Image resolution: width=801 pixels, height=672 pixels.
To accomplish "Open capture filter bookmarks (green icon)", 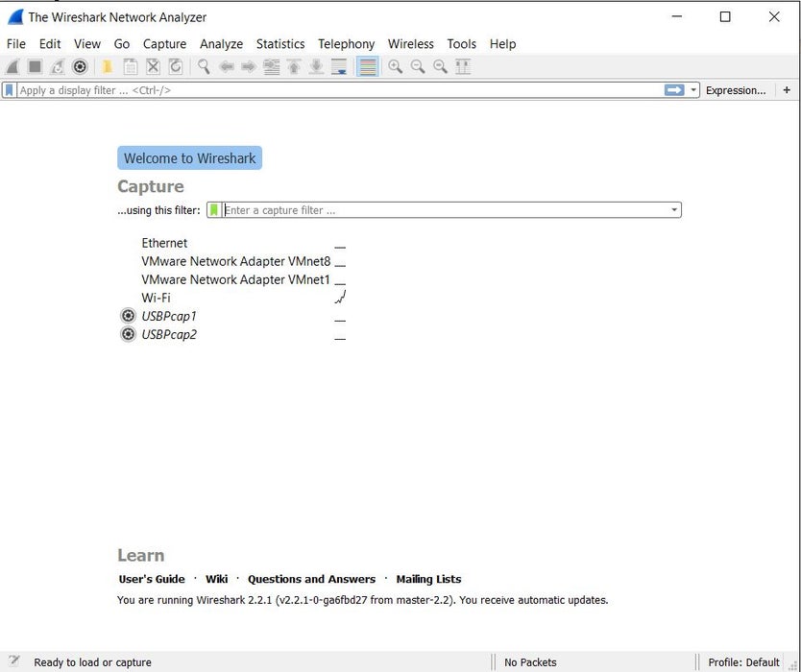I will click(x=214, y=210).
